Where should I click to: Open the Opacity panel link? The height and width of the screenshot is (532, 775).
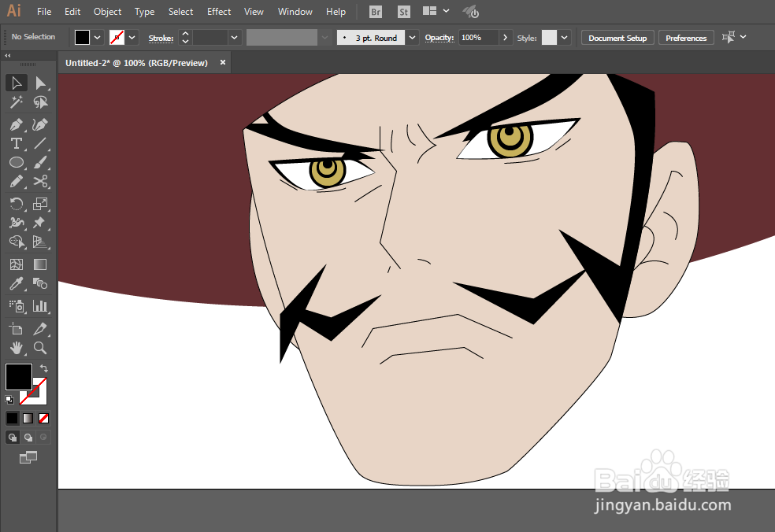point(439,38)
